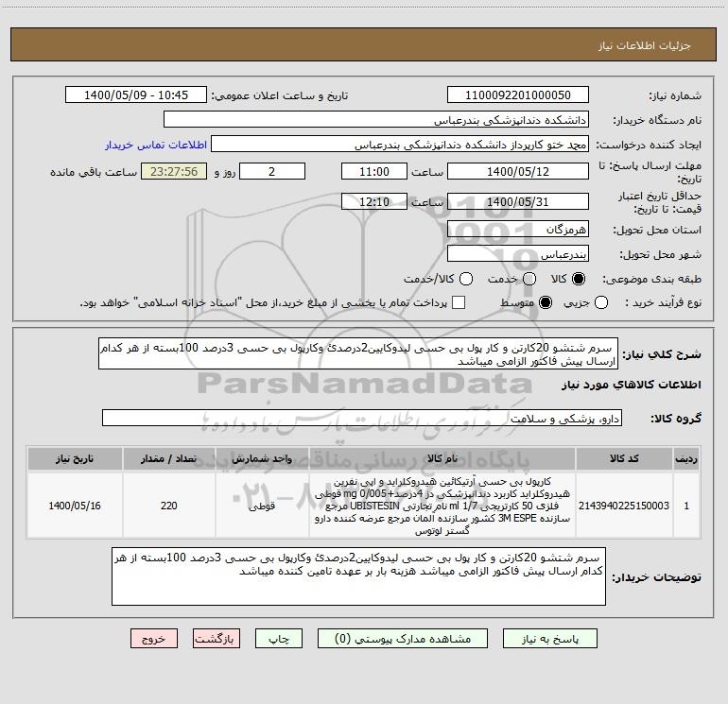Click the شرح کلی نیاز description box
This screenshot has height=704, width=728.
pos(358,354)
